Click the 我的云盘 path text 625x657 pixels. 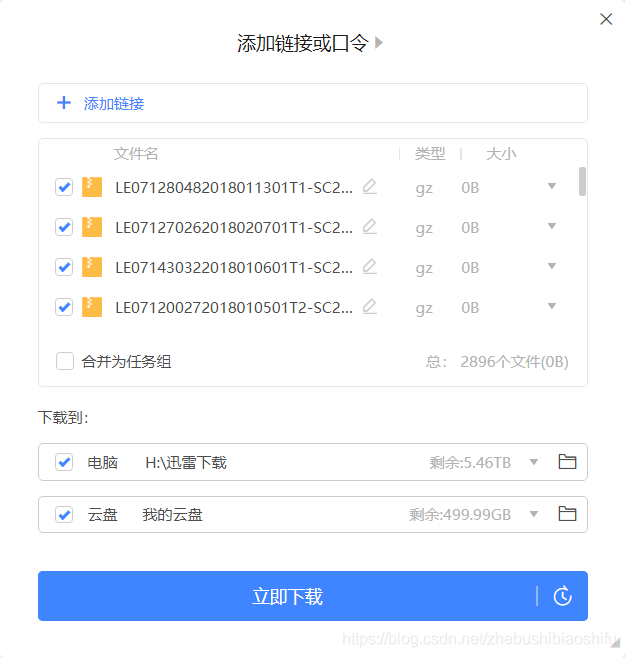[172, 515]
